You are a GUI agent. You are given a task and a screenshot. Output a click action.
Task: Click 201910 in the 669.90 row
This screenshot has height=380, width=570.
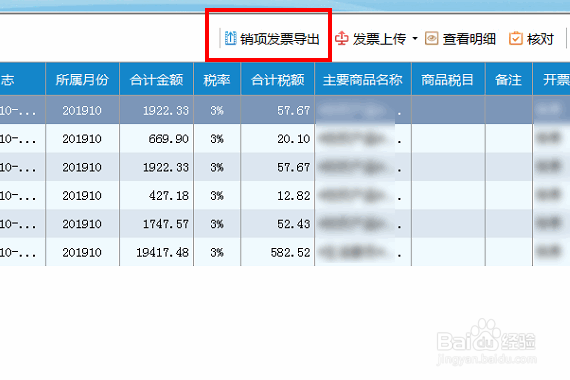(82, 139)
